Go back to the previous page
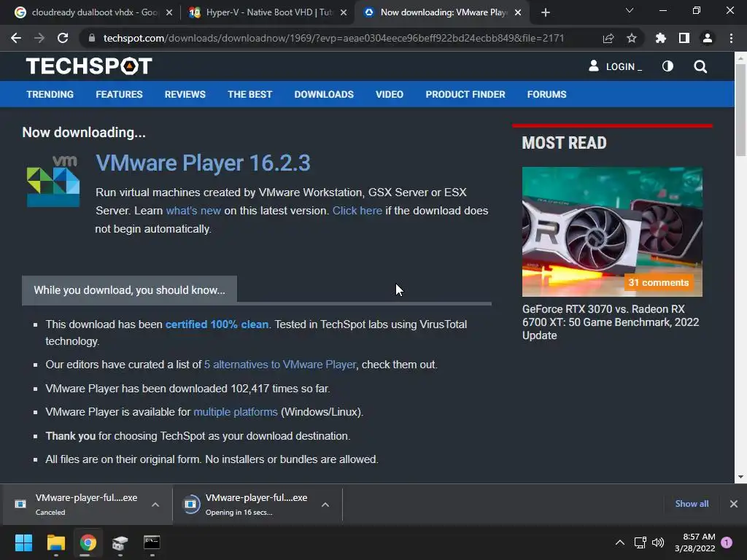The height and width of the screenshot is (560, 747). (x=16, y=38)
